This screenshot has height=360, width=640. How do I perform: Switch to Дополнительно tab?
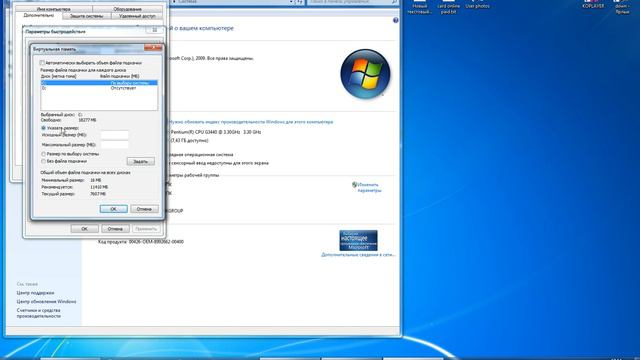click(x=38, y=16)
